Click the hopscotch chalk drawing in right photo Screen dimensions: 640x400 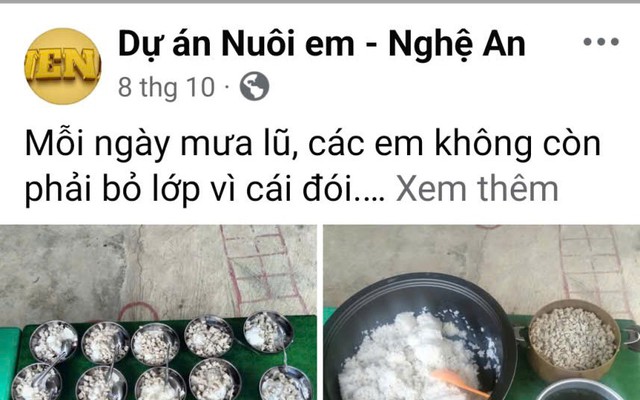pyautogui.click(x=592, y=265)
